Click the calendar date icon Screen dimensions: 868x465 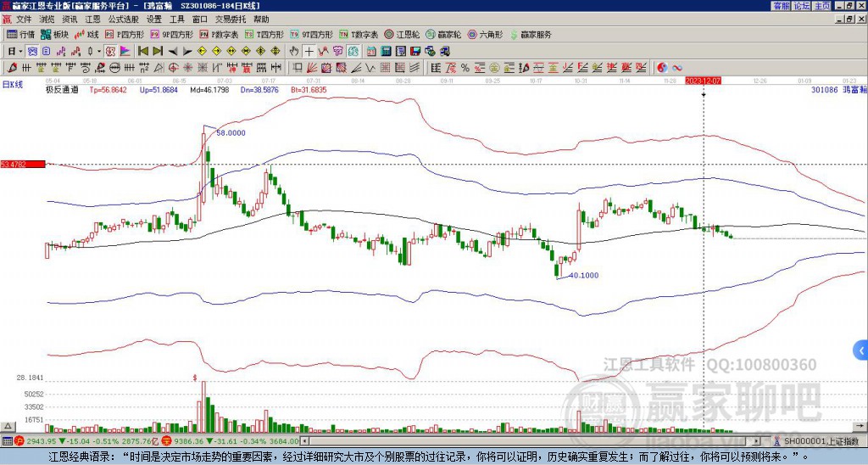371,52
